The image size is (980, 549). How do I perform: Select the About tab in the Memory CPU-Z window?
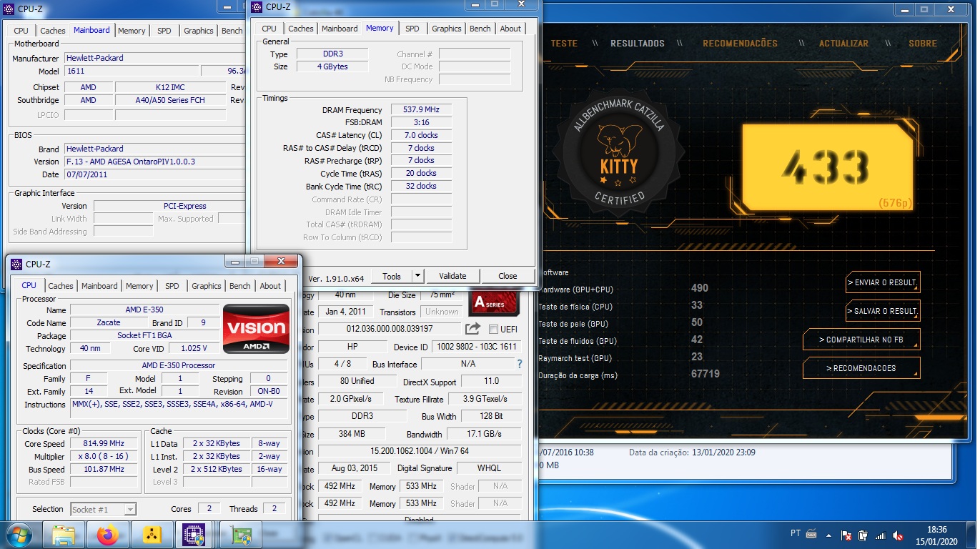[510, 29]
